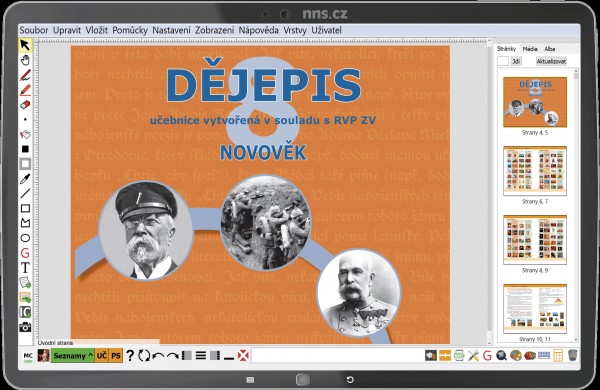Pick the gray outline color square
Viewport: 600px width, 390px height.
(x=25, y=164)
